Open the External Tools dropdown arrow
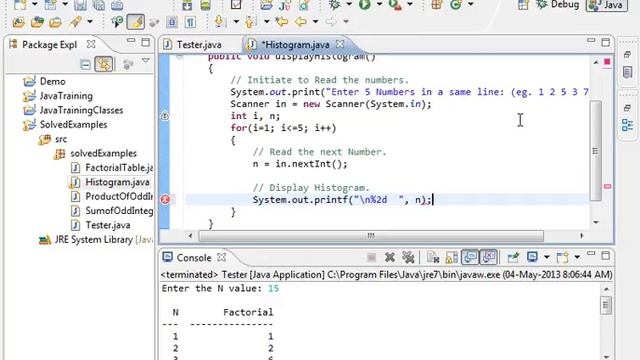Screen dimensions: 640x360 410,4
